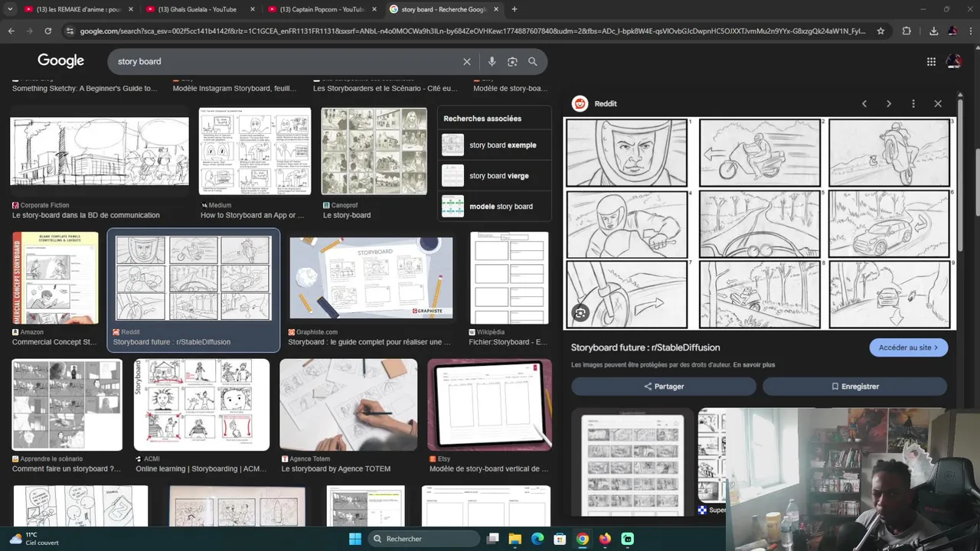The height and width of the screenshot is (551, 980).
Task: Open the Google account avatar menu
Action: click(954, 61)
